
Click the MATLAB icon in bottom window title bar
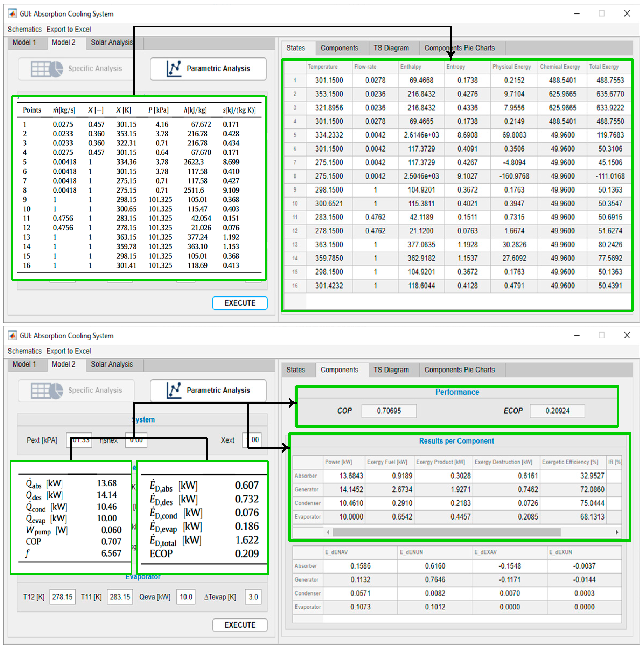tap(12, 336)
